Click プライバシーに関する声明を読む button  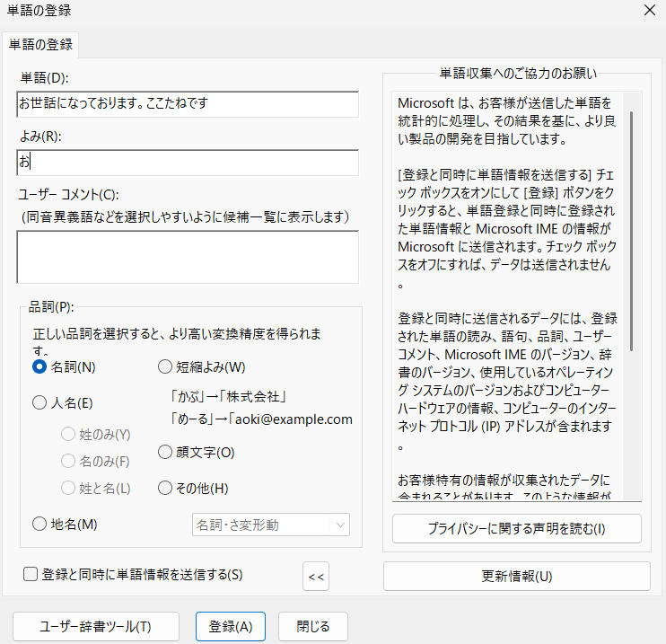(x=516, y=528)
